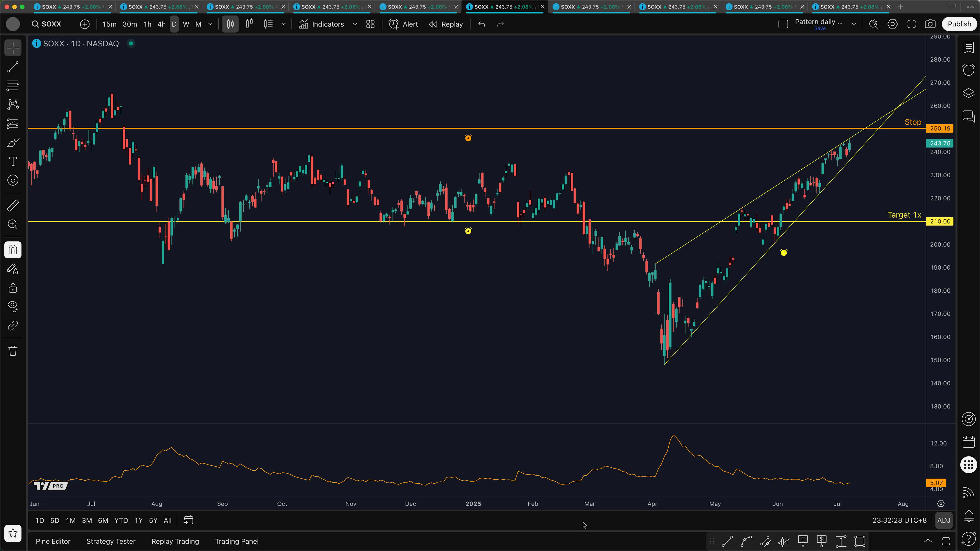Create an Alert from the toolbar
The height and width of the screenshot is (551, 980).
click(403, 24)
